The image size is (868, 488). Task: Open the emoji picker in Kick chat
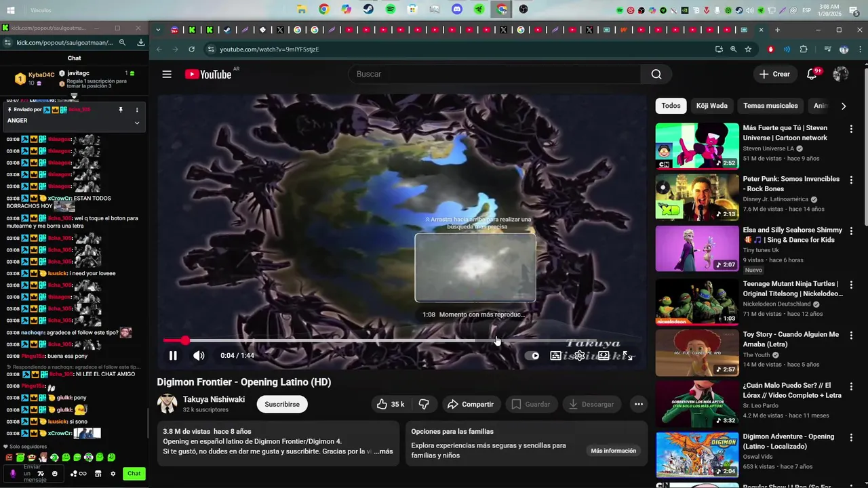click(55, 474)
